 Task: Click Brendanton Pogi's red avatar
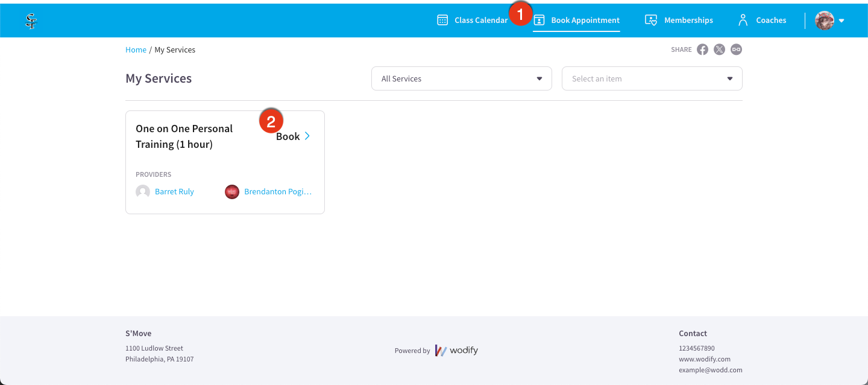[x=232, y=192]
